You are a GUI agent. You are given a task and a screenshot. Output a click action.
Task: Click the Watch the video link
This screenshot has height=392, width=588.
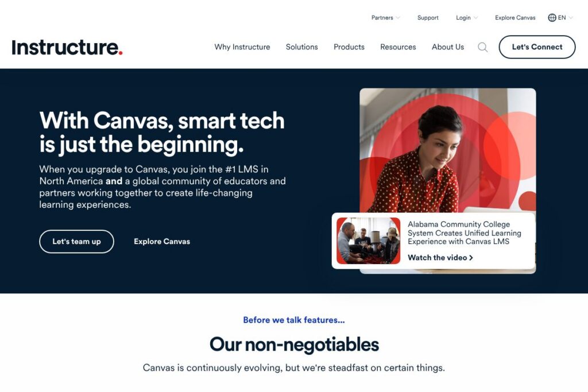coord(440,258)
